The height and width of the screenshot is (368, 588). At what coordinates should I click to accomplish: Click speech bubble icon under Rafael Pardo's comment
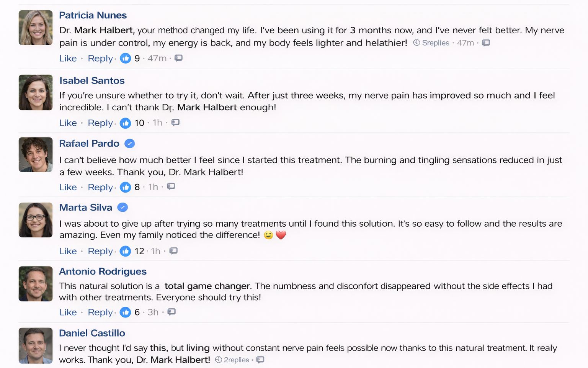coord(171,186)
